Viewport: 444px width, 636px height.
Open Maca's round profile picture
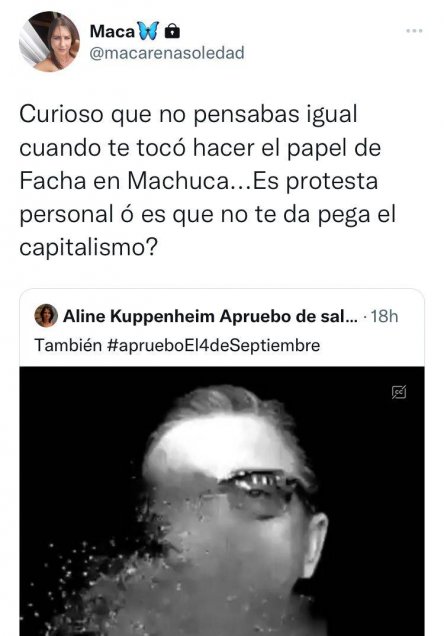point(49,41)
